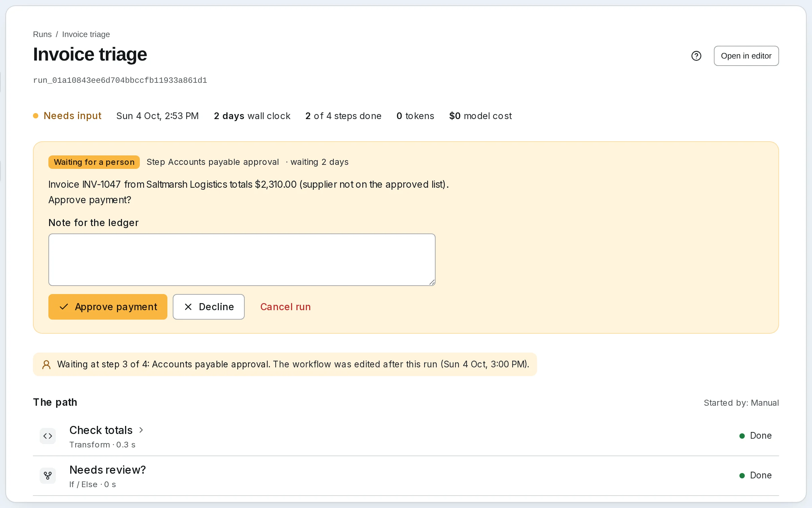Click the Needs review branch icon
Viewport: 812px width, 508px height.
pos(48,476)
